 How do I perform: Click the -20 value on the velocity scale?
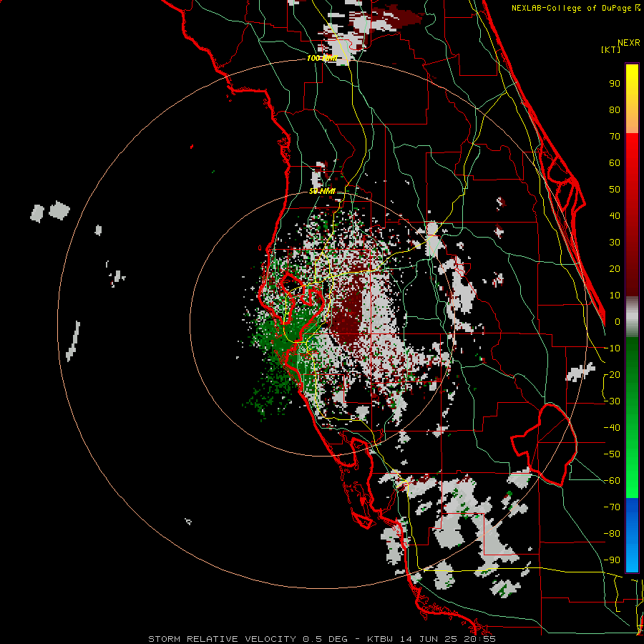tap(612, 375)
